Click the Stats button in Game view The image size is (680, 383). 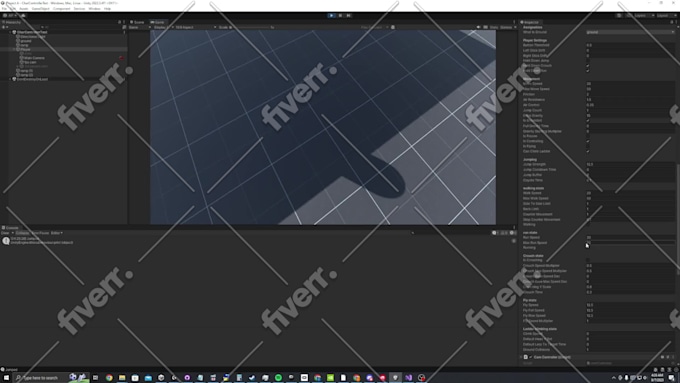[x=494, y=27]
